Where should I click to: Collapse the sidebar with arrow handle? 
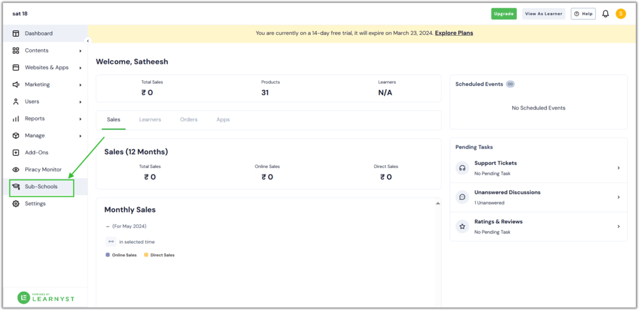point(87,41)
